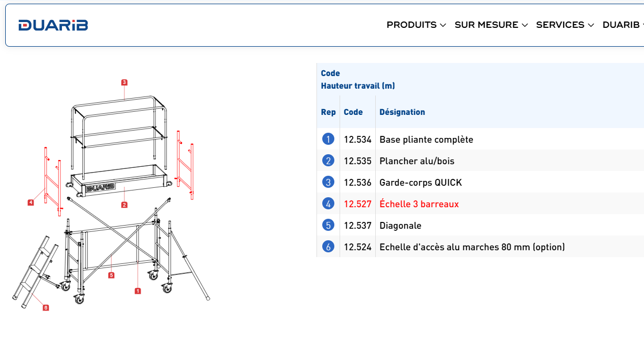Click red marker 4 beside the ladder

coord(31,202)
